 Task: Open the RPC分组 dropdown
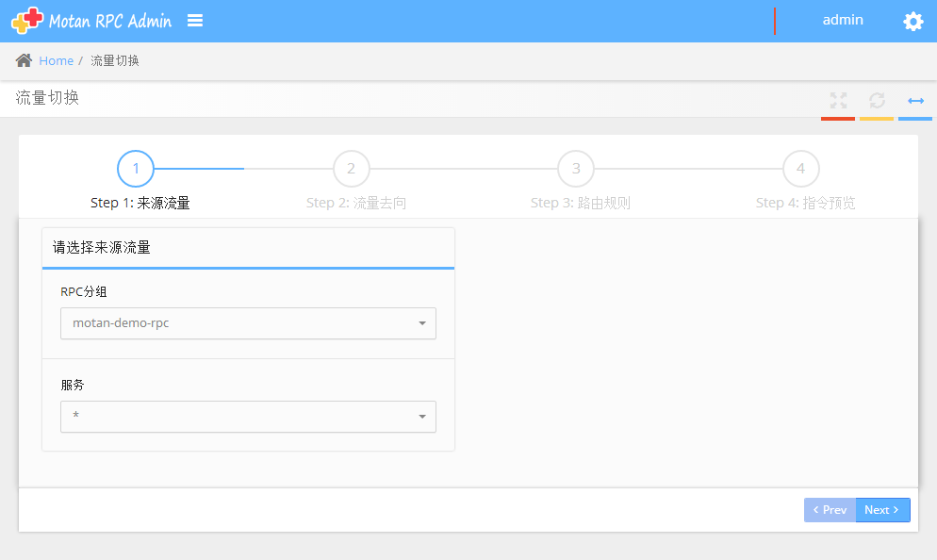coord(248,323)
